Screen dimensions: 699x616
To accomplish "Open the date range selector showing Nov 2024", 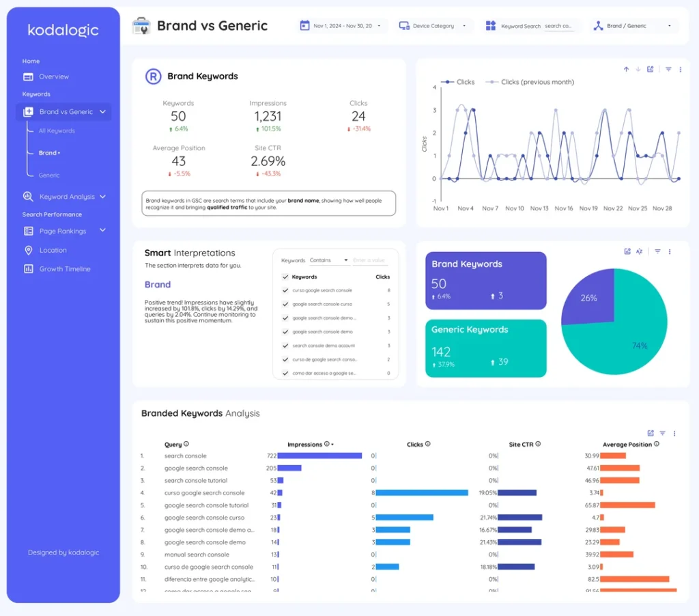I will point(341,25).
